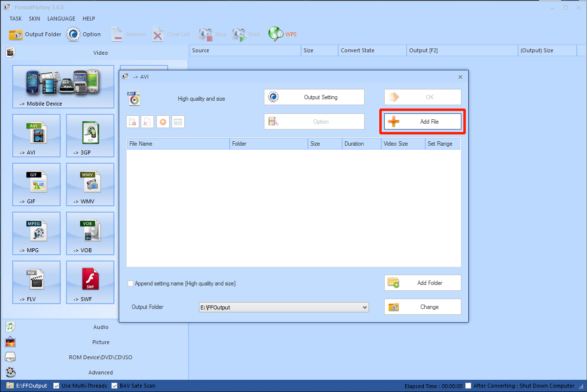The image size is (587, 392).
Task: Click the orange play preview icon
Action: point(163,122)
